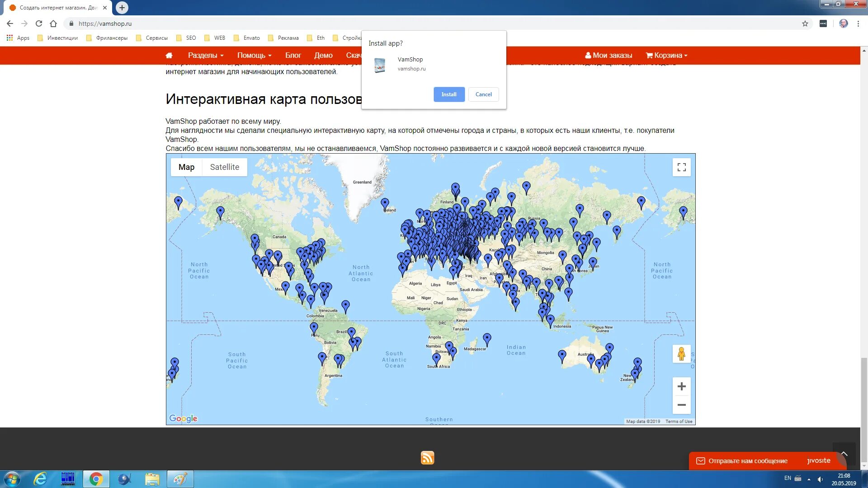Open the Блог menu item

pos(293,55)
